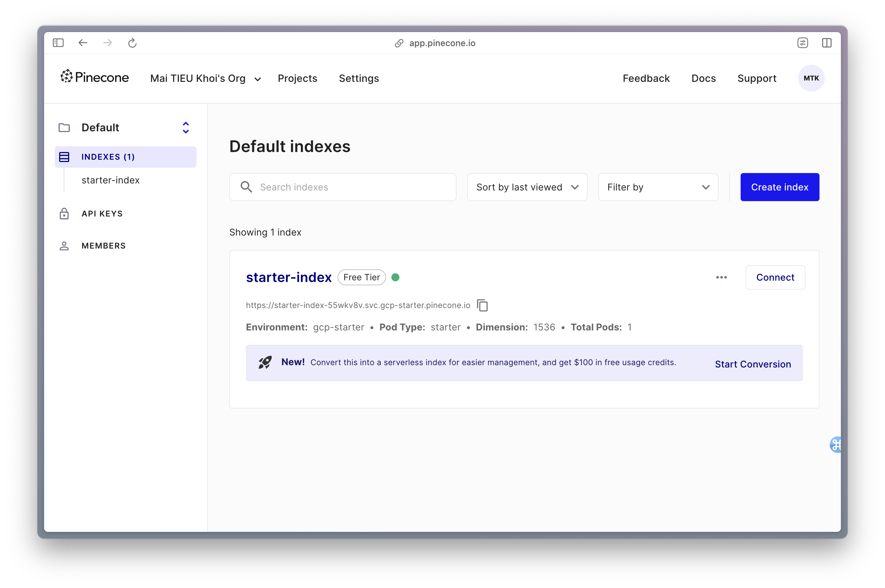The image size is (885, 588).
Task: Click the Create index button
Action: point(779,187)
